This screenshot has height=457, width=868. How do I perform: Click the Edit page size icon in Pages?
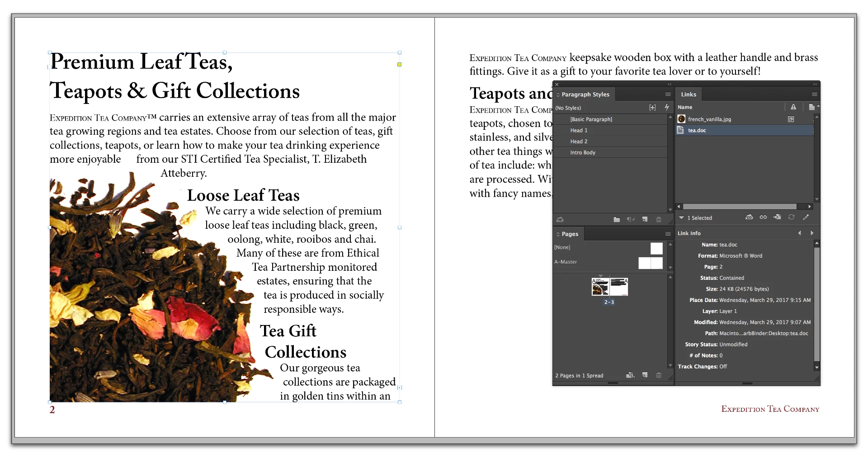[630, 375]
